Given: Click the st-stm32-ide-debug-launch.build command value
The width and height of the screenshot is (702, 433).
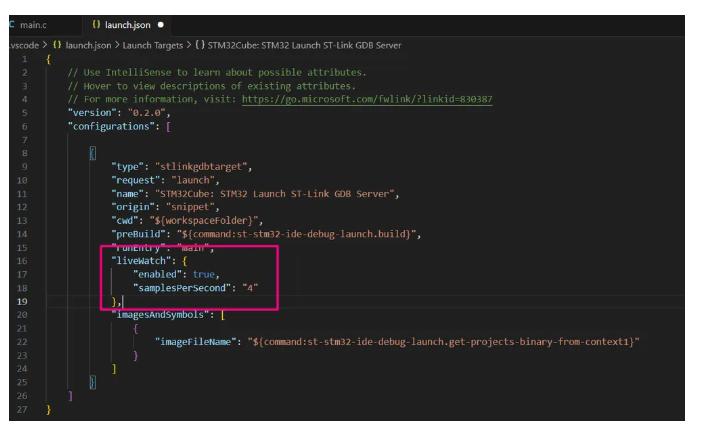Looking at the screenshot, I should point(296,234).
